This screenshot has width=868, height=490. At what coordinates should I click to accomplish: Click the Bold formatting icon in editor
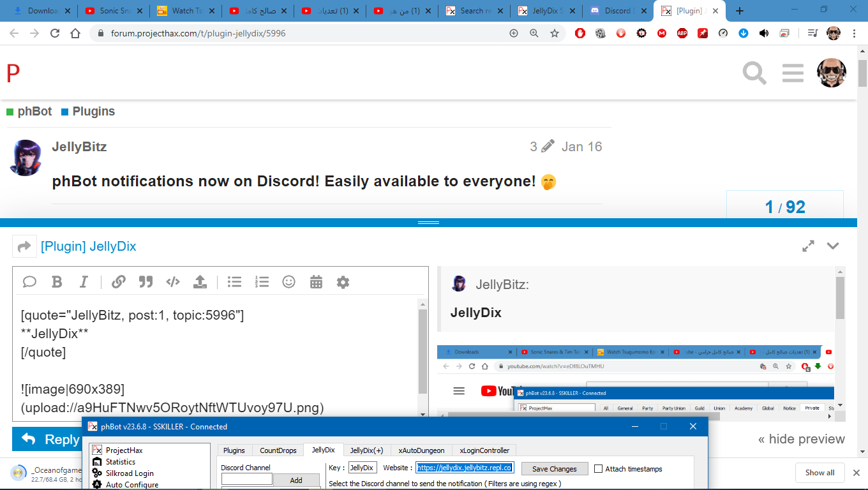tap(57, 282)
